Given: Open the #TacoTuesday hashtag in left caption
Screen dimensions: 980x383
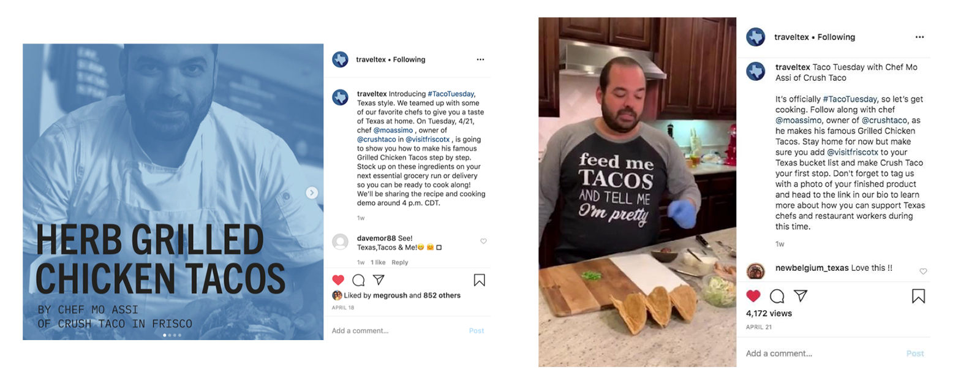Looking at the screenshot, I should click(x=451, y=94).
